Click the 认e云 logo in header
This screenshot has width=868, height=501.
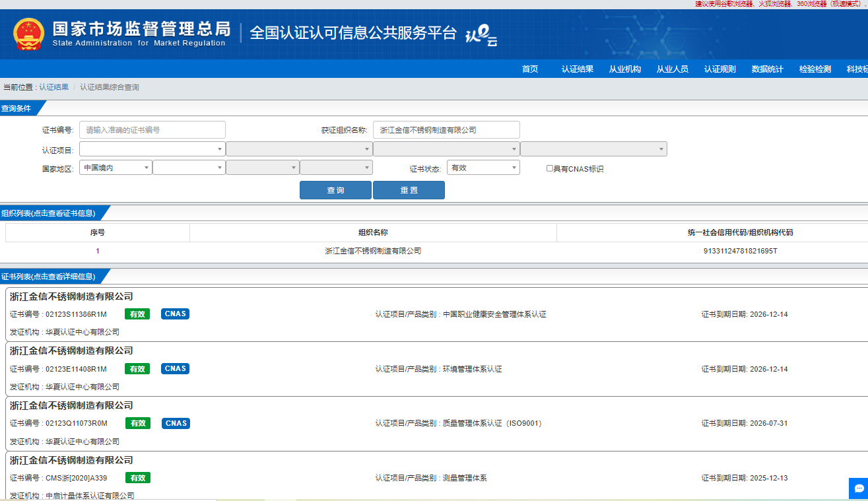(x=481, y=36)
